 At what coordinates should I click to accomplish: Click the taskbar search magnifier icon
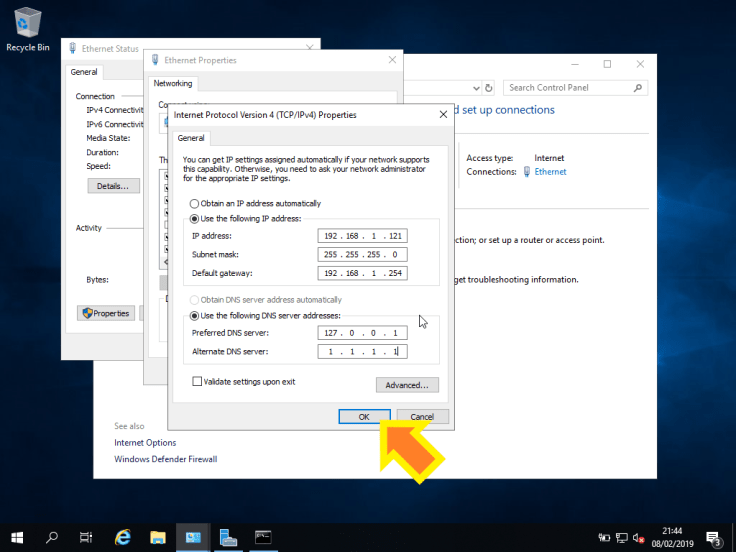(x=52, y=537)
